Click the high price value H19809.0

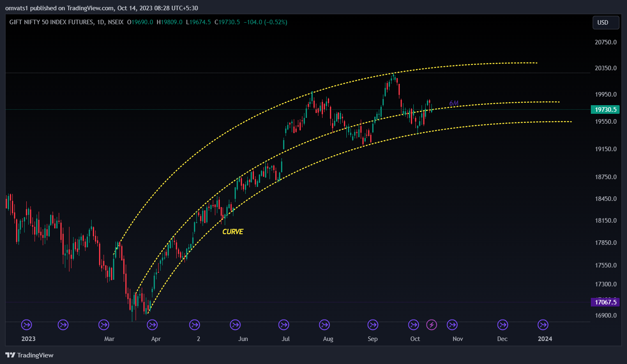click(170, 22)
